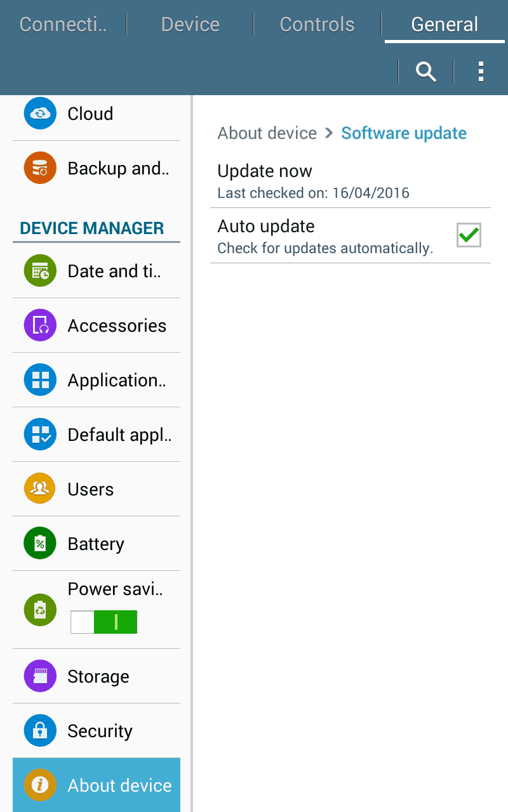Tap the Users icon
The height and width of the screenshot is (812, 508).
pyautogui.click(x=40, y=489)
